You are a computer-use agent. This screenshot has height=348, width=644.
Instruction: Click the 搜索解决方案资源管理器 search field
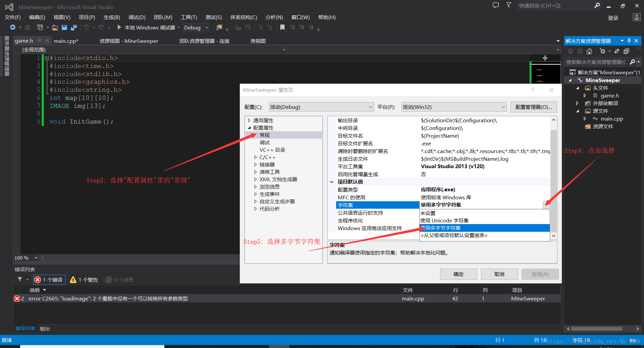pos(596,62)
